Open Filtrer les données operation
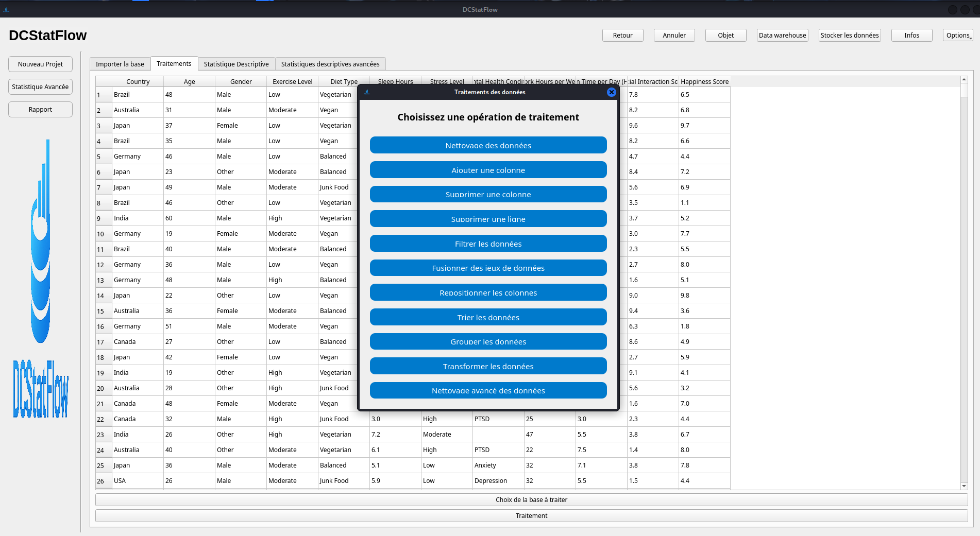 pyautogui.click(x=488, y=244)
